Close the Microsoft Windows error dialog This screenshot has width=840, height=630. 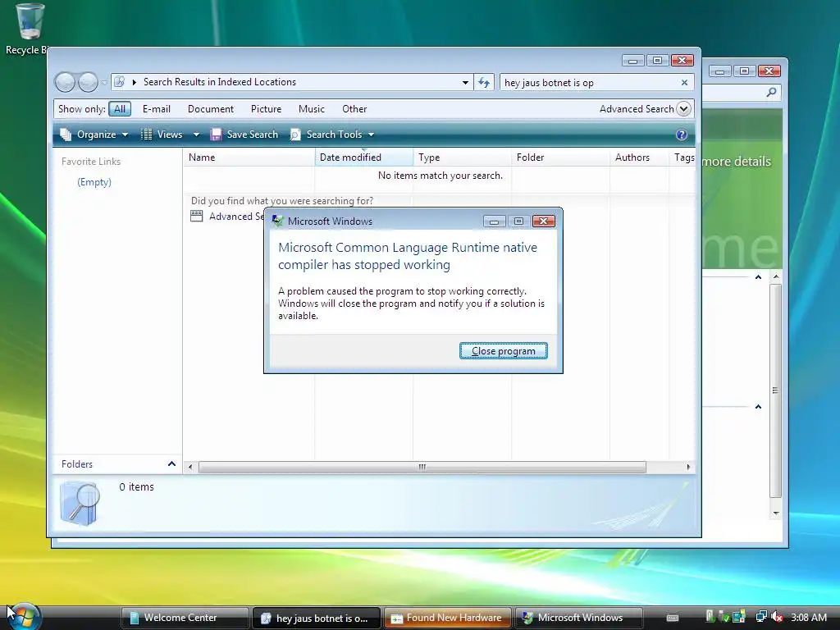[544, 221]
